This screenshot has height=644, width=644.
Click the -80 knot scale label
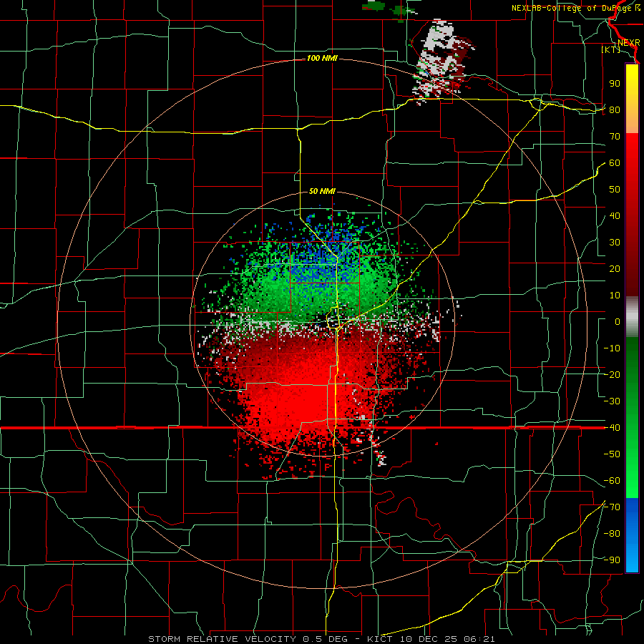coord(612,534)
